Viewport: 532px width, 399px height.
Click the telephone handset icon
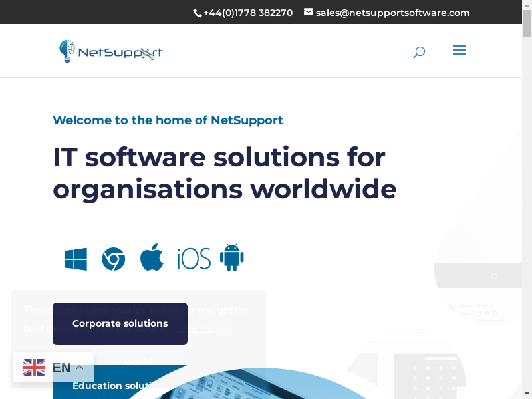click(197, 13)
